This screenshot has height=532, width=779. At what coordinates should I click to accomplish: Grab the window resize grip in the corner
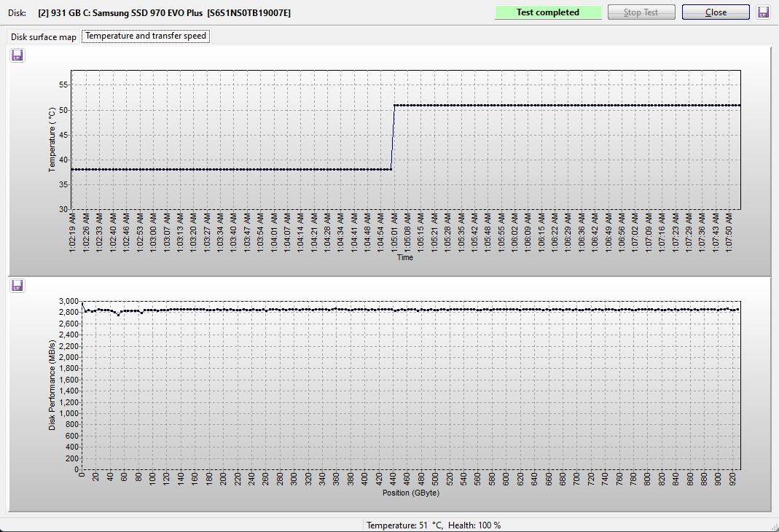tap(773, 526)
